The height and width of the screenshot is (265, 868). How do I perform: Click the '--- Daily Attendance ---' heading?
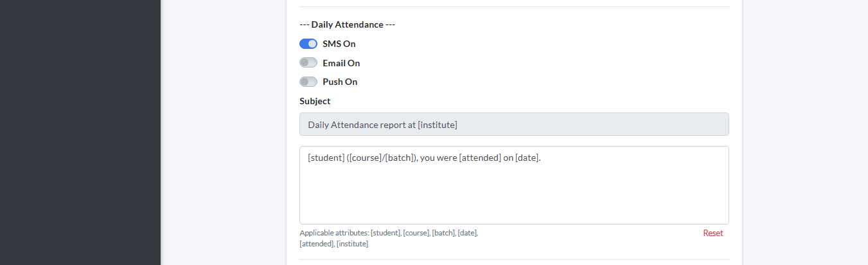[347, 24]
